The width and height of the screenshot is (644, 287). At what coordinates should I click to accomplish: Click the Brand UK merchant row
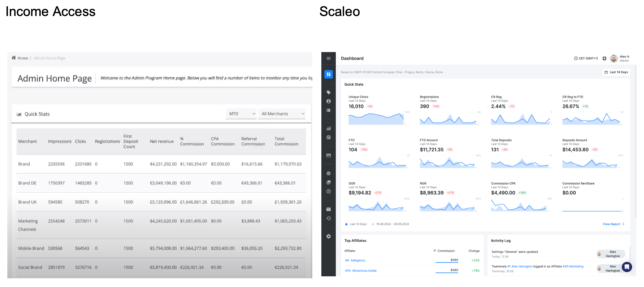click(x=161, y=202)
